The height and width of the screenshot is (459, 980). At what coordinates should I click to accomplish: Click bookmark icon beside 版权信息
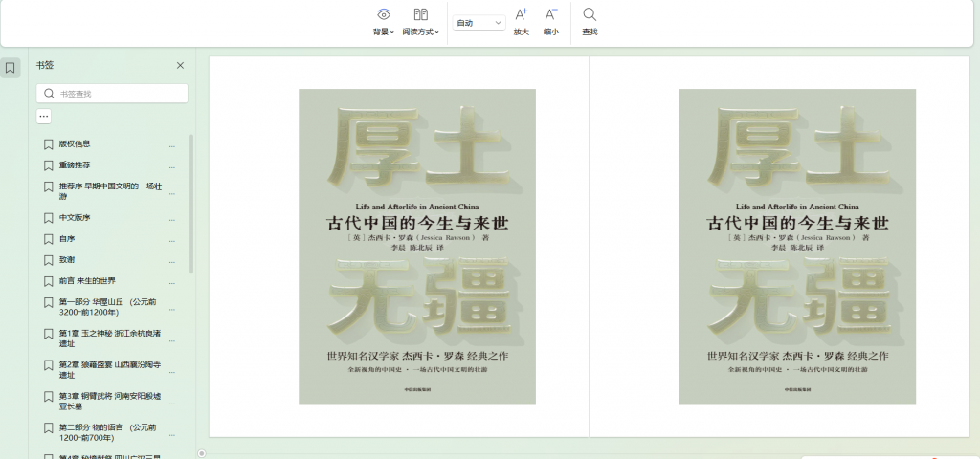pos(48,144)
